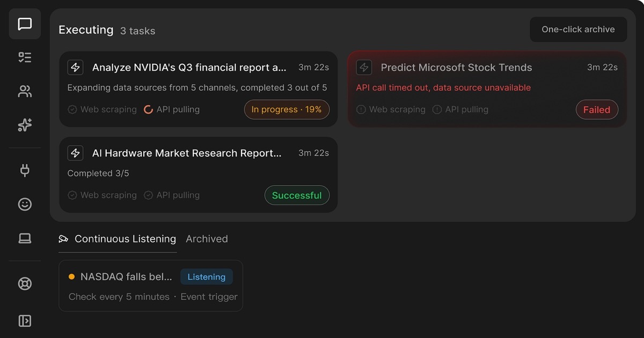Select the Continuous Listening tab
Image resolution: width=644 pixels, height=338 pixels.
coord(125,239)
